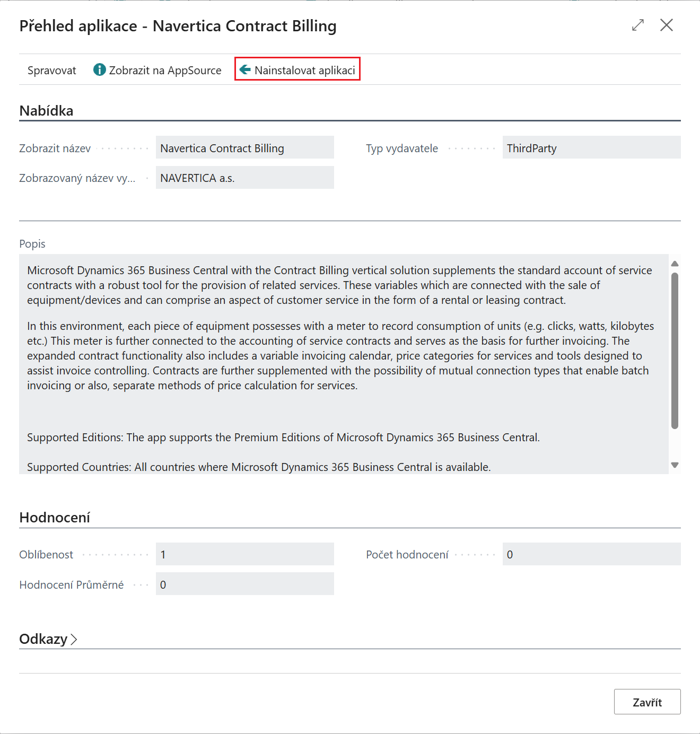The image size is (700, 734).
Task: Click the AppSource info icon
Action: 99,70
